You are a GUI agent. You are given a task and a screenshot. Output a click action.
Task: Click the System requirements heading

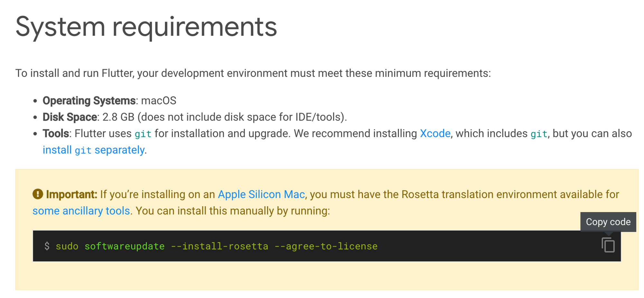click(x=146, y=27)
